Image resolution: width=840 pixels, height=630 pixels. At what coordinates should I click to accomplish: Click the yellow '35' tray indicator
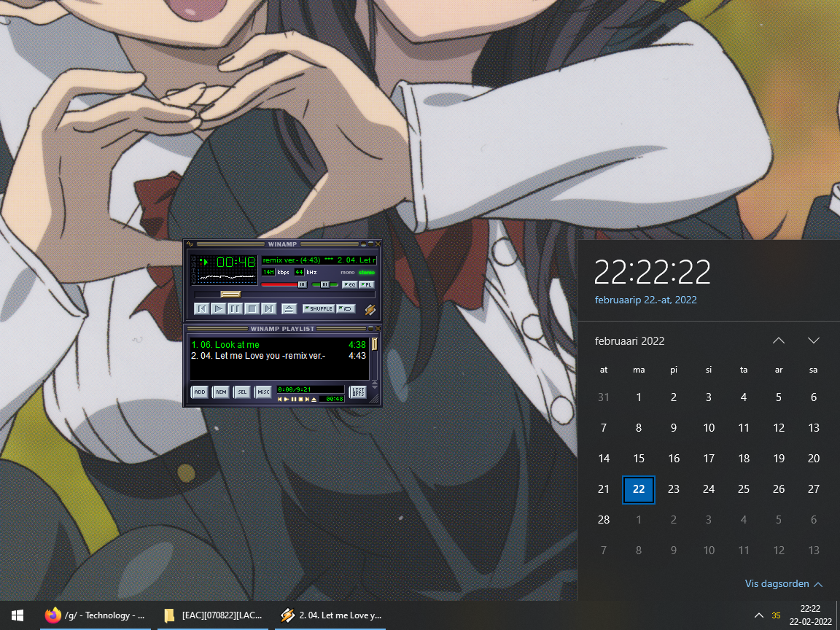[776, 615]
